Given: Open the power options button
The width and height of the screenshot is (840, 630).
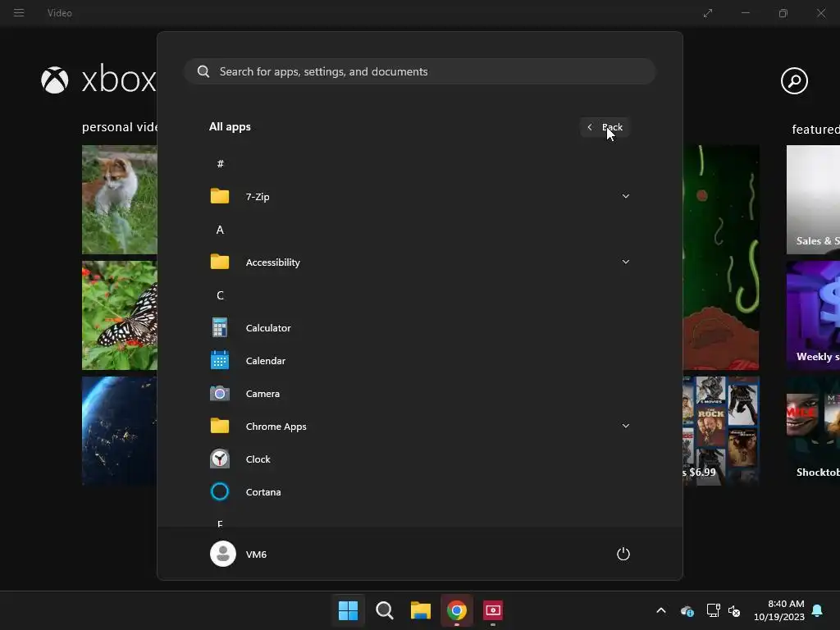Looking at the screenshot, I should [x=623, y=554].
